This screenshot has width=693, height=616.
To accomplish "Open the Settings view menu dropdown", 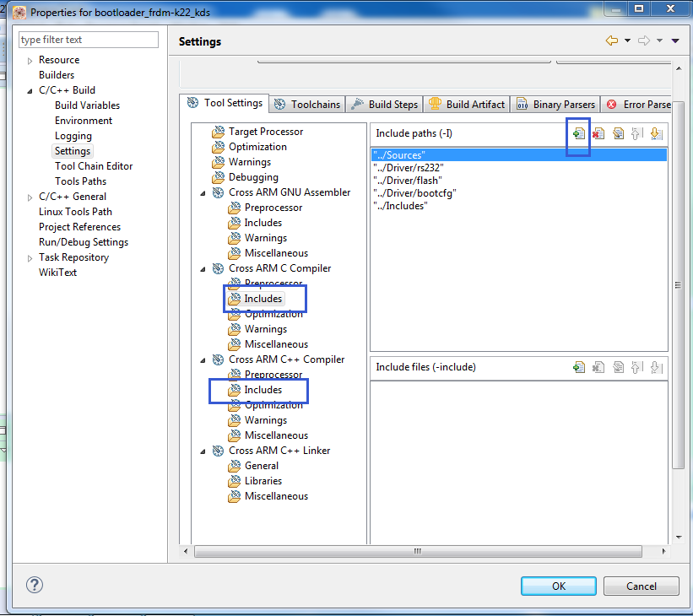I will [675, 41].
